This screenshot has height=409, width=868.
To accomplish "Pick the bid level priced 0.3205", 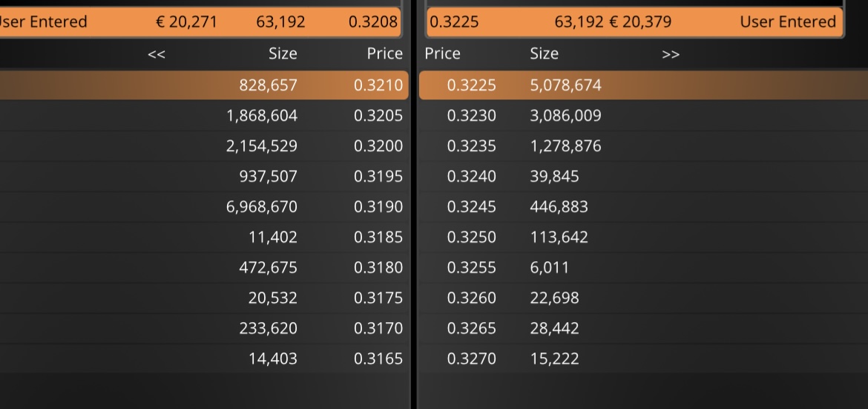I will 204,115.
